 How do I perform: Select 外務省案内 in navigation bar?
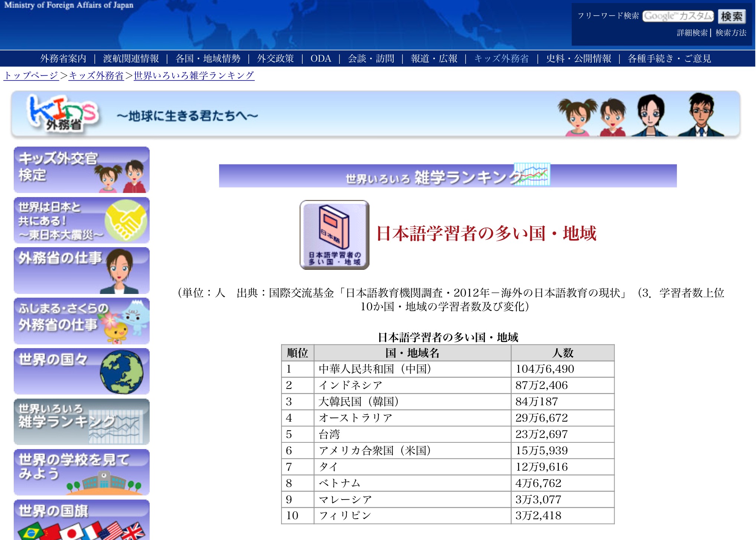coord(63,59)
